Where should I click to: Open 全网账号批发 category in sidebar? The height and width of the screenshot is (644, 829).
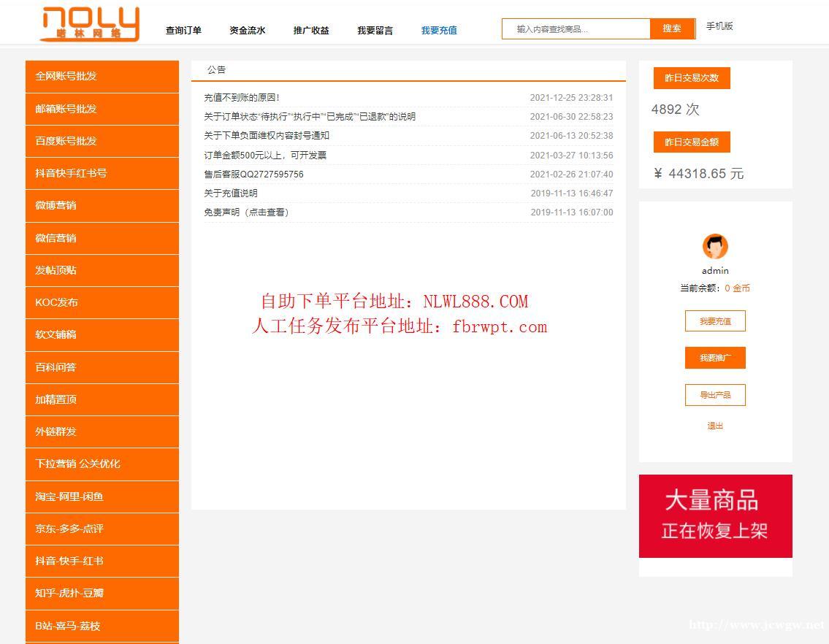102,77
